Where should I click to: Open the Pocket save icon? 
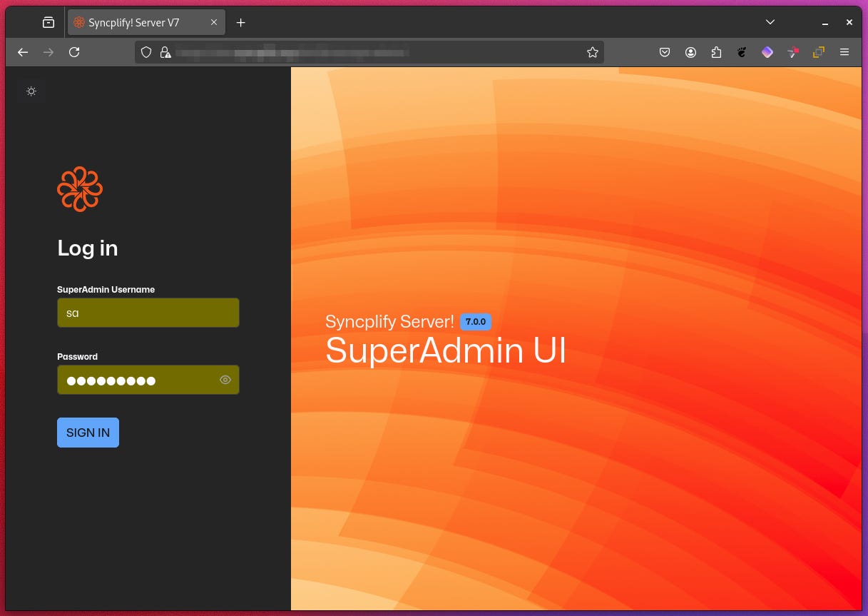[x=665, y=52]
